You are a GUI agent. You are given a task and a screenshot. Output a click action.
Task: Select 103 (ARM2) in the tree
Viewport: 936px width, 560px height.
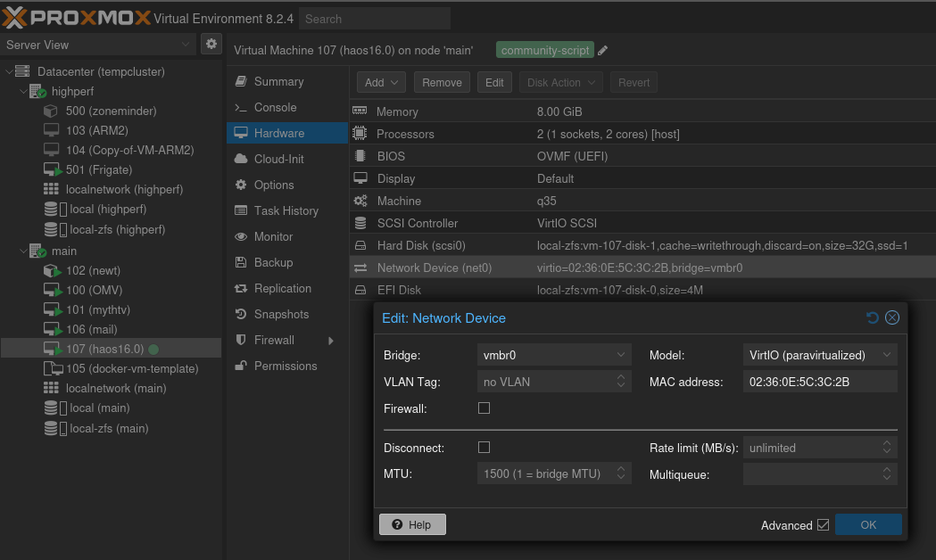click(97, 130)
